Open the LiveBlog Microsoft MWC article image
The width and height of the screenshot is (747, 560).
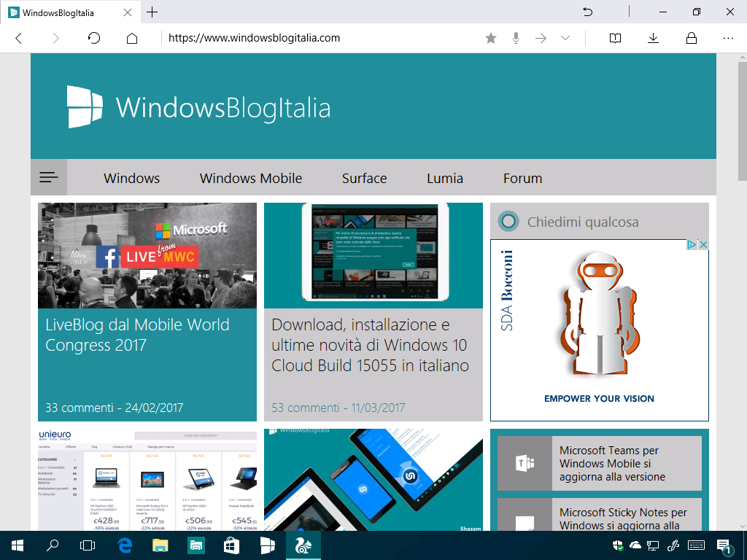[x=147, y=256]
